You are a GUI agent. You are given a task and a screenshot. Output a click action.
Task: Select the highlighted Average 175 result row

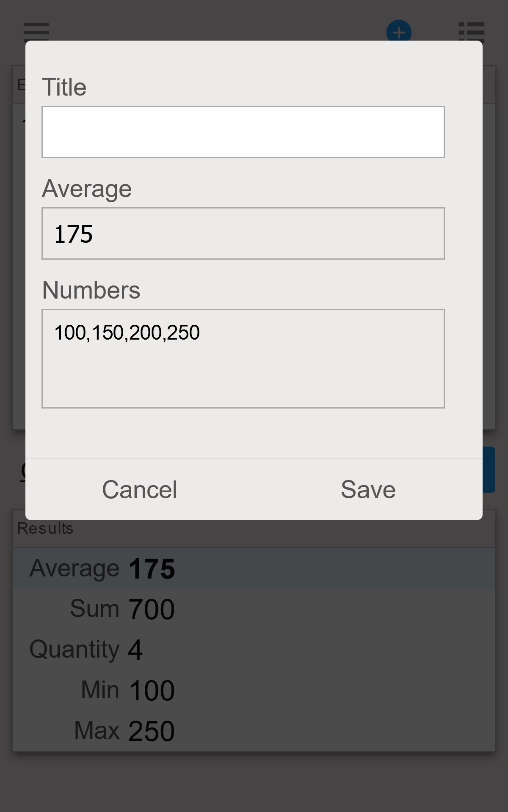(x=254, y=568)
